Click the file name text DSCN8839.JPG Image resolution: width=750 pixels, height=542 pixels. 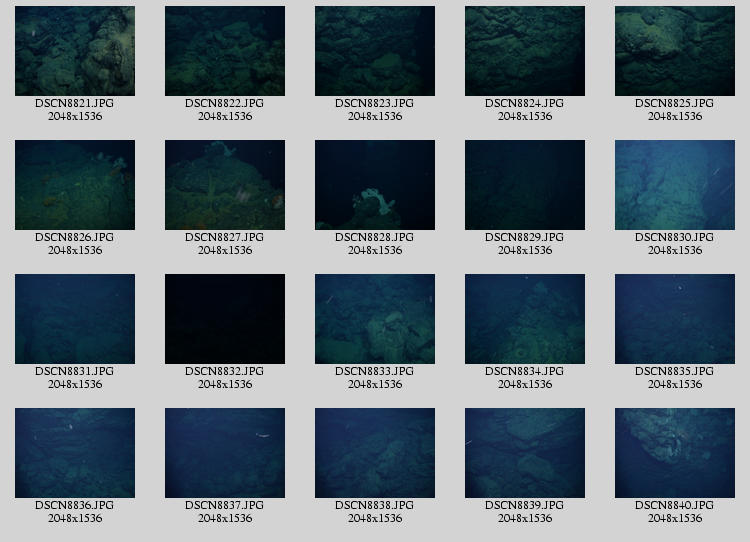pos(525,505)
